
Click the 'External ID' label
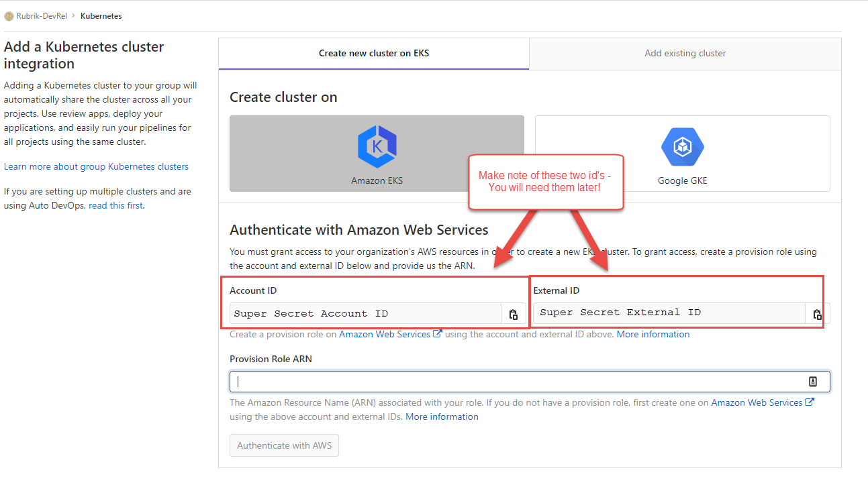click(x=557, y=290)
